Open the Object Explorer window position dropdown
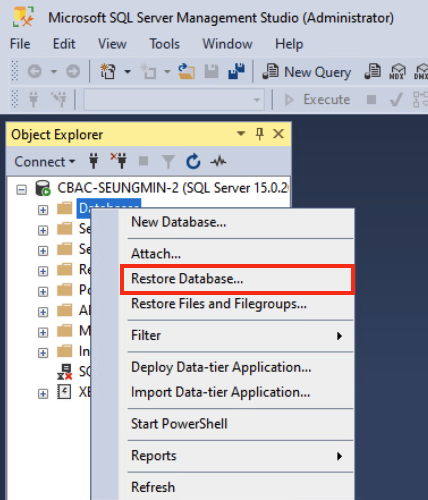 pos(241,134)
